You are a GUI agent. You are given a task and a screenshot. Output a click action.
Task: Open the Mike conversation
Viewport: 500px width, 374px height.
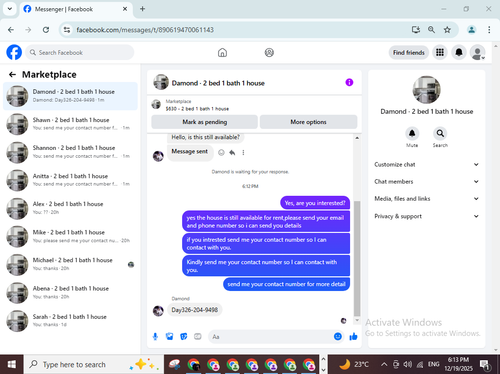click(x=70, y=236)
